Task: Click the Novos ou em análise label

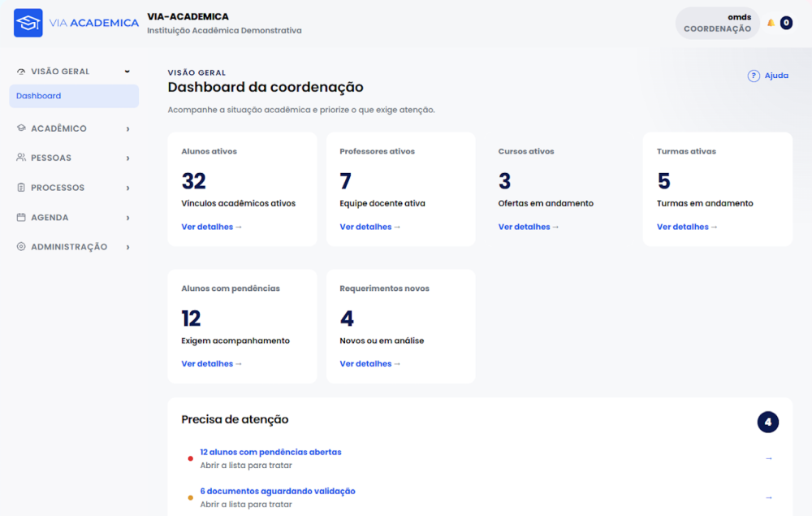Action: click(382, 340)
